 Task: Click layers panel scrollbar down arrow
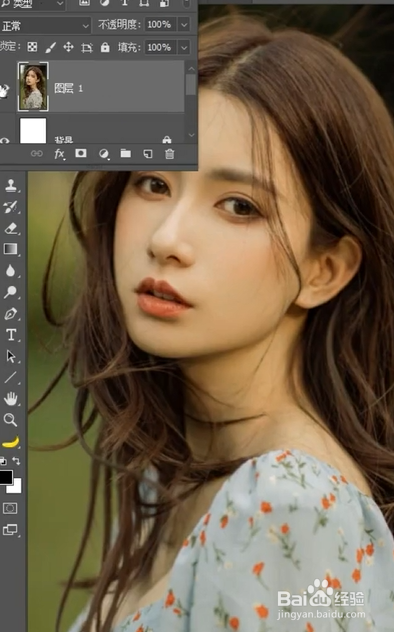tap(191, 135)
